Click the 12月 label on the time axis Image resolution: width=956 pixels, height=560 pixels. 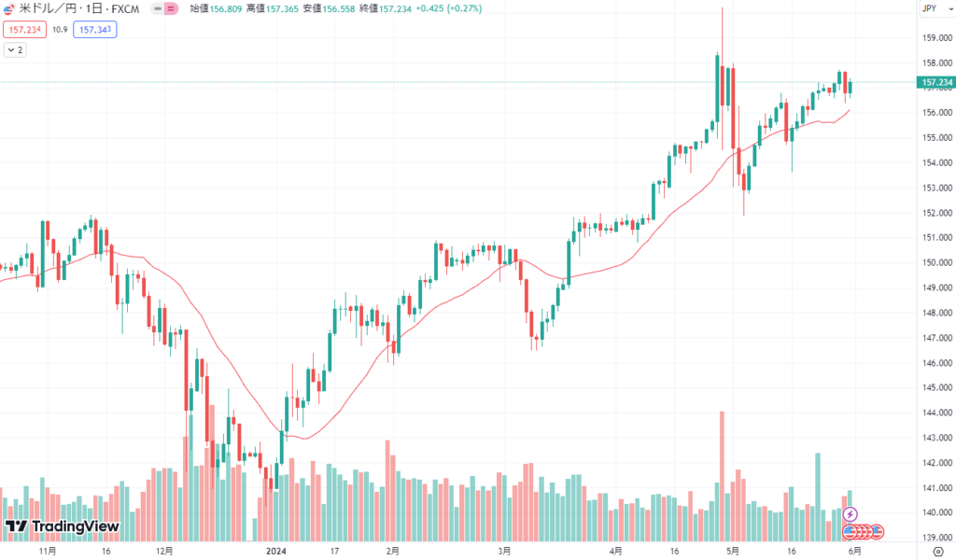coord(164,551)
